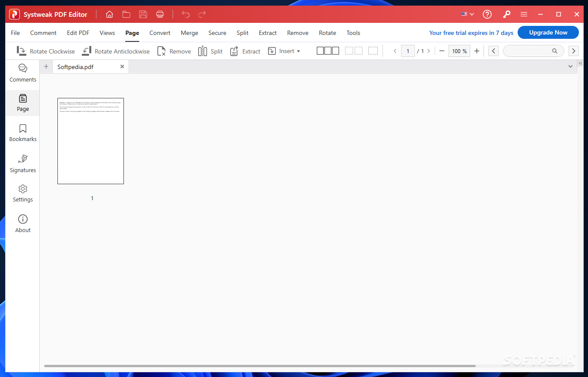Switch to Secure tab
The image size is (588, 377).
(217, 33)
